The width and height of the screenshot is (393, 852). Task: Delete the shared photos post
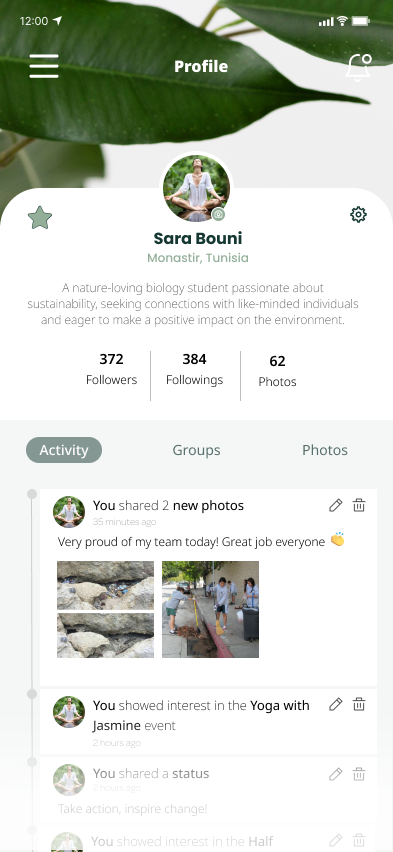pos(359,505)
